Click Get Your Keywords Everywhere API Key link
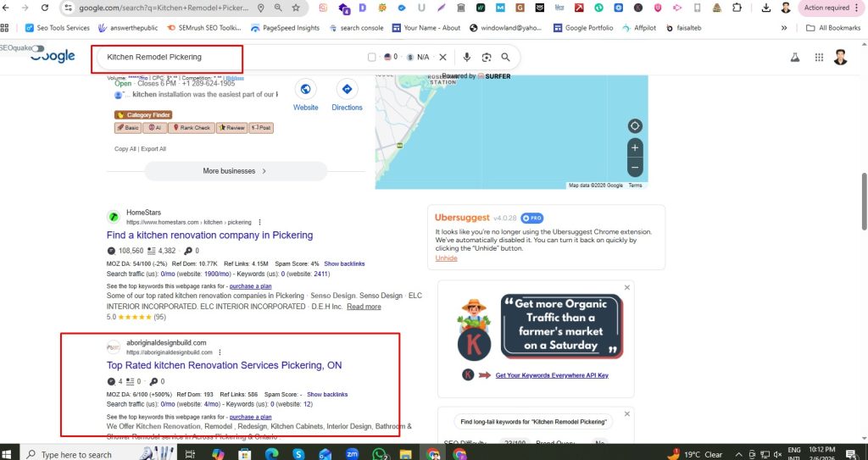This screenshot has width=868, height=460. pyautogui.click(x=552, y=375)
